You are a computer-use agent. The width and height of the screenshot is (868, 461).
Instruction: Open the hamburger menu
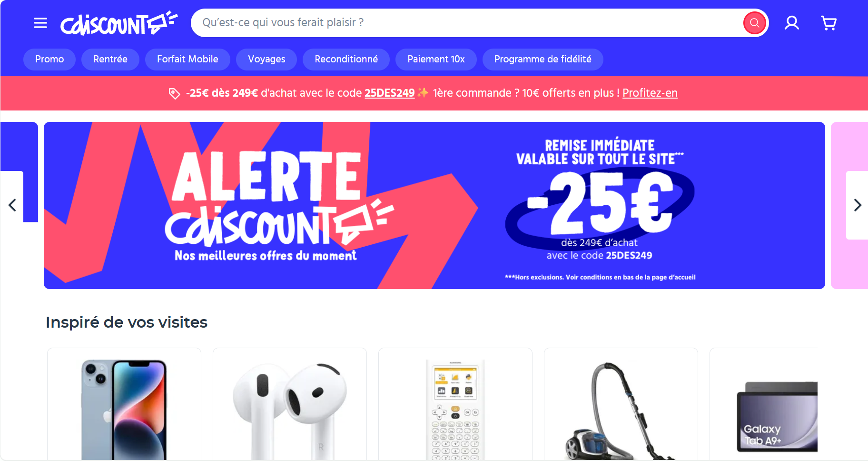pyautogui.click(x=40, y=23)
